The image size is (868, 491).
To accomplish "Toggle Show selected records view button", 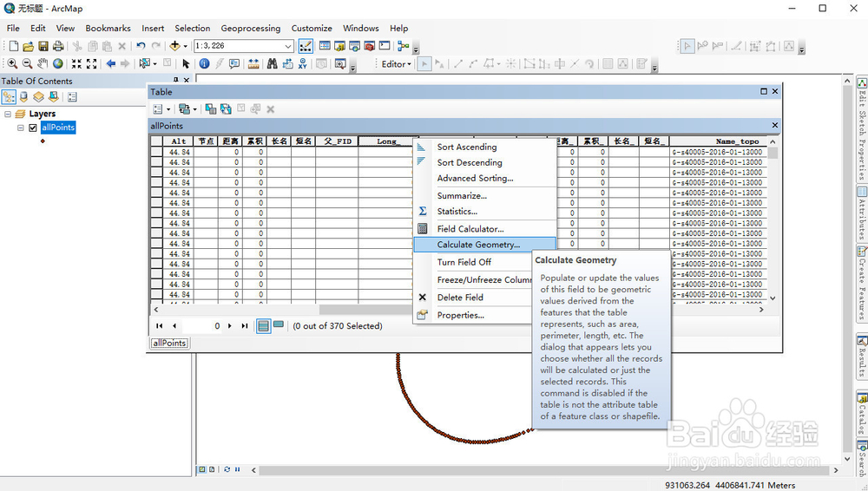I will [x=279, y=325].
